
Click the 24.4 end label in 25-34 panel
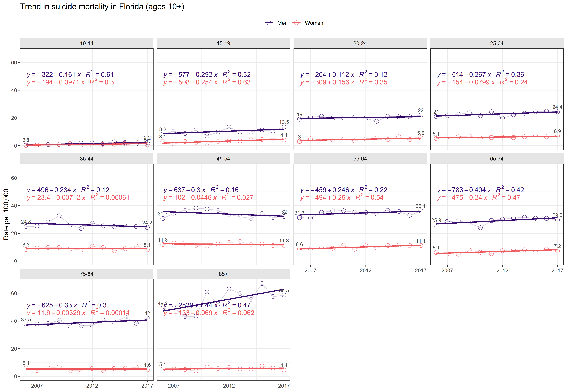[x=557, y=107]
